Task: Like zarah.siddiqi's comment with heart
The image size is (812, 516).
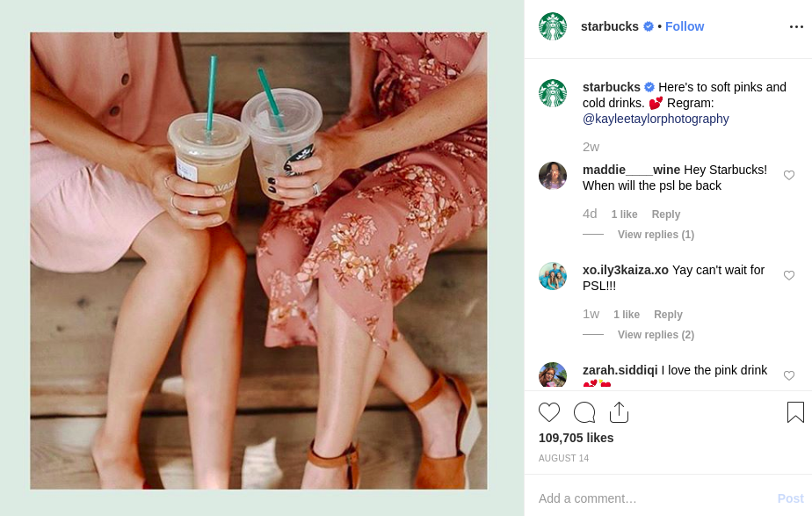Action: tap(788, 375)
